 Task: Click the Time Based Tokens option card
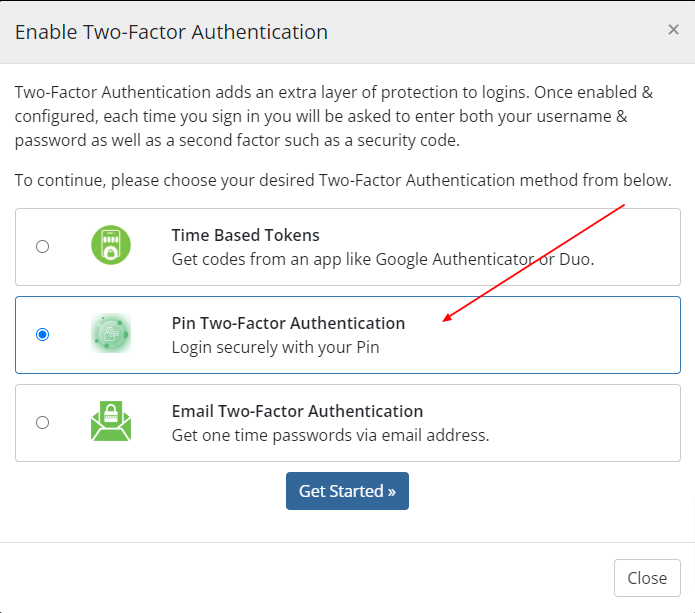pos(348,247)
